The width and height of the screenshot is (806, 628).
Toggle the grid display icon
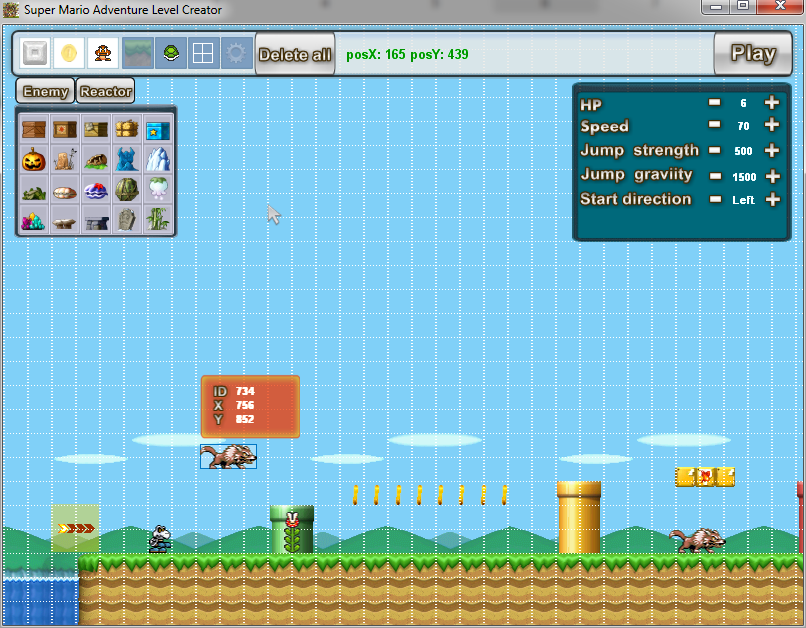204,53
